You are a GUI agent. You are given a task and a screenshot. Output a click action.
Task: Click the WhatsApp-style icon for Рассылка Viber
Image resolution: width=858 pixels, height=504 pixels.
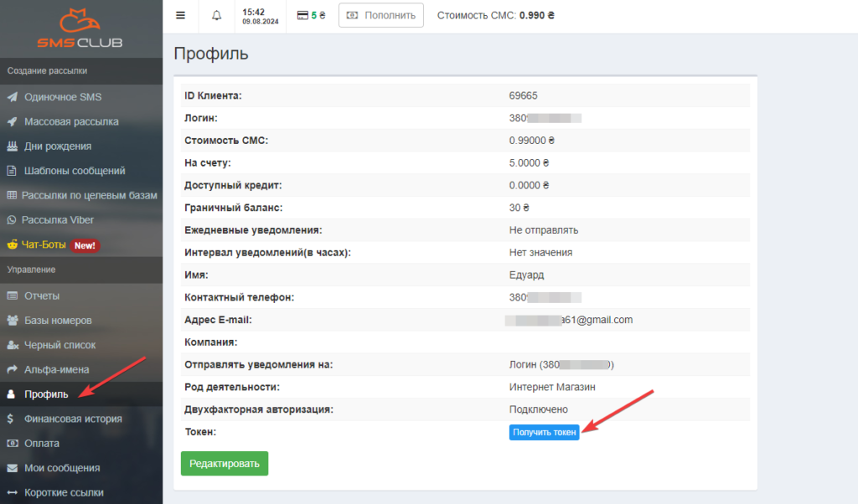[x=12, y=219]
